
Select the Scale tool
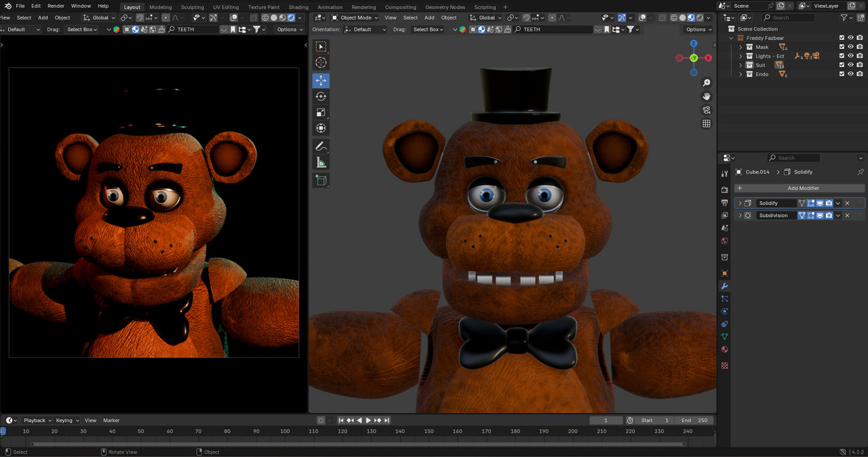point(321,113)
